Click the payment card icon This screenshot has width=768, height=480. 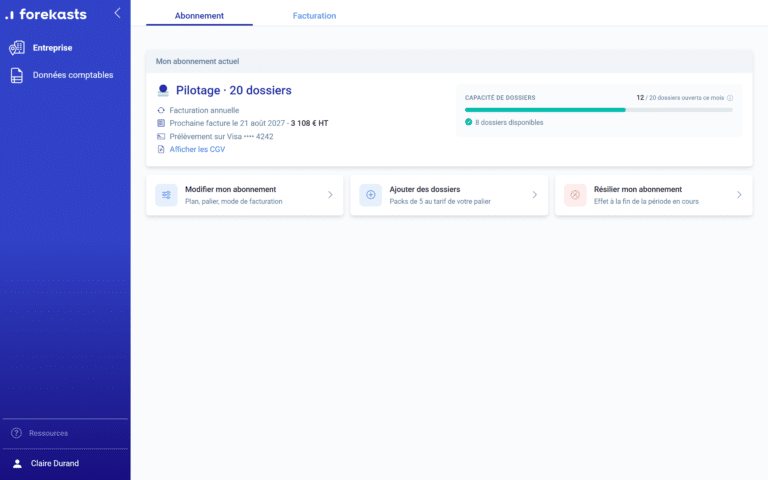pos(161,136)
